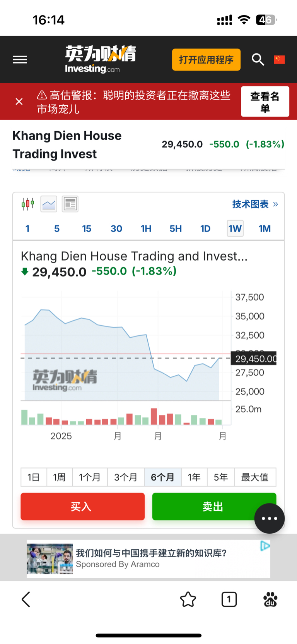Open the news table view icon
Screen dimensions: 297x644
(x=70, y=204)
